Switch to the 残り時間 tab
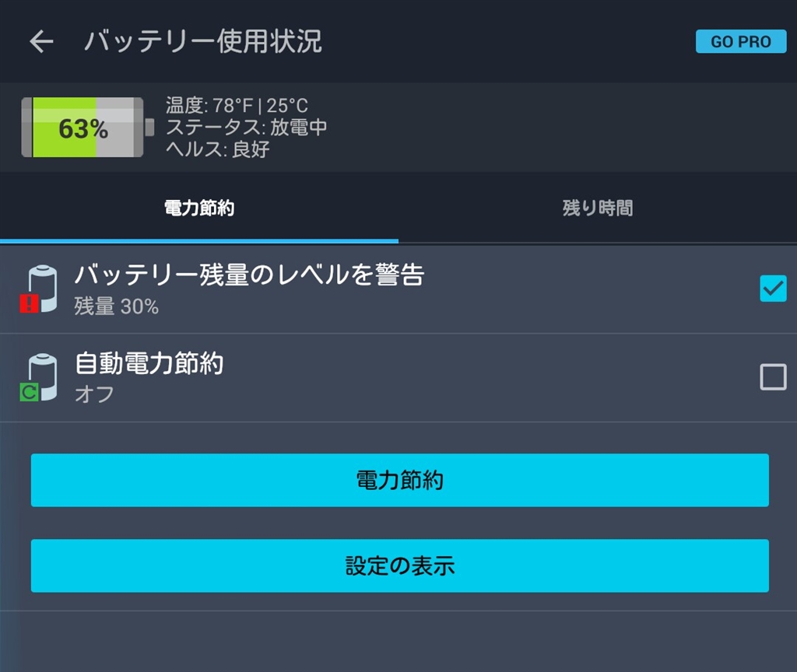 (x=598, y=208)
